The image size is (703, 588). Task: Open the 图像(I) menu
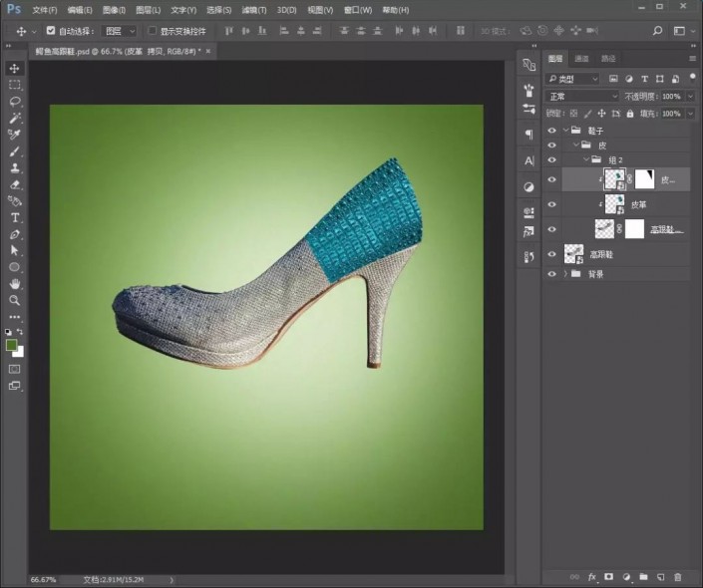tap(114, 10)
